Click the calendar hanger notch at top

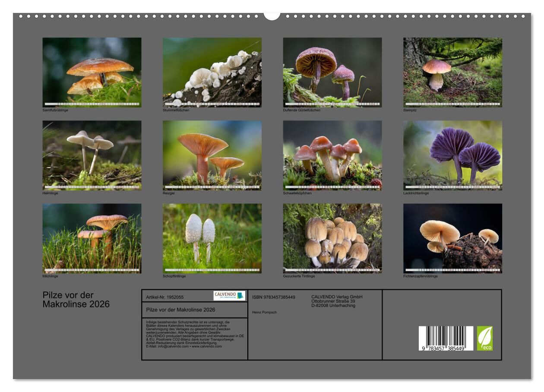[x=272, y=16]
